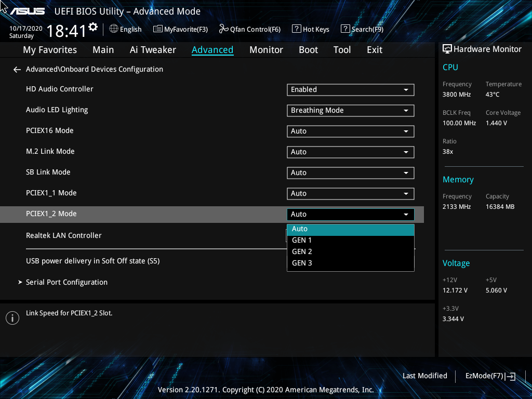Click the 43°C temperature value
Screen dimensions: 532x399
tap(493, 95)
